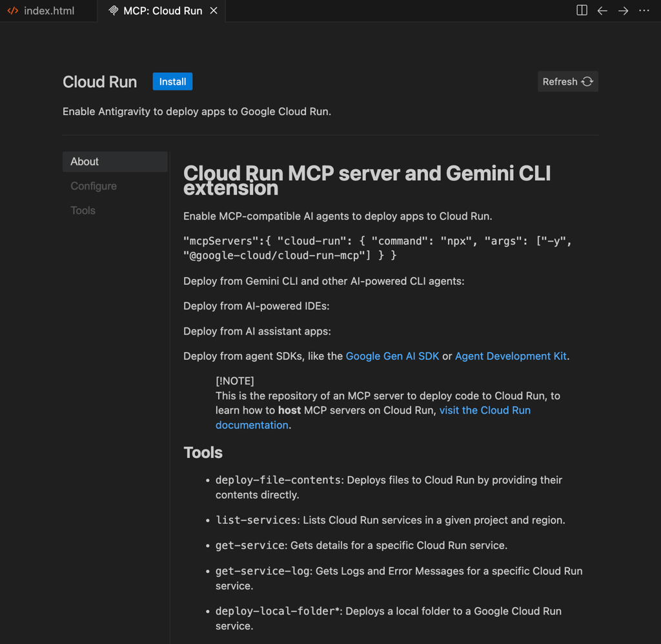
Task: Click the get-service tool entry
Action: 361,545
